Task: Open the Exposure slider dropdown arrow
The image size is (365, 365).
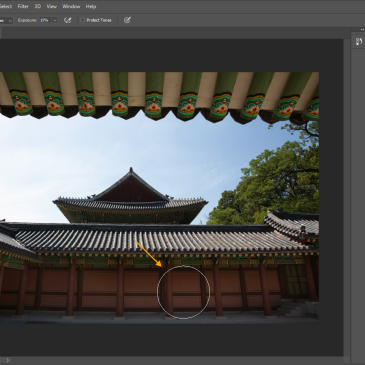Action: pyautogui.click(x=55, y=20)
